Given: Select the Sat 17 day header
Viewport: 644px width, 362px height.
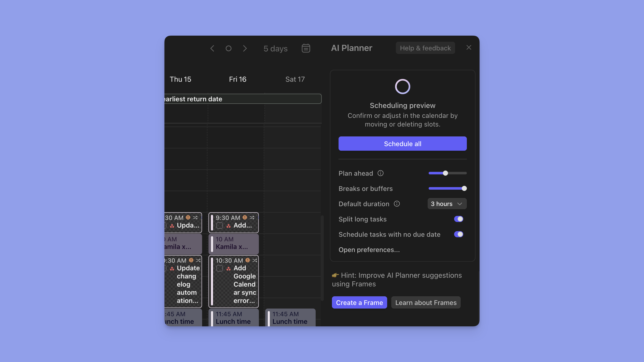Looking at the screenshot, I should (295, 79).
